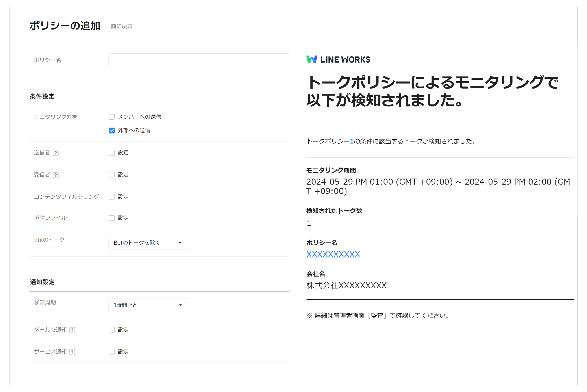Click help icon next to 受信者

coord(56,175)
